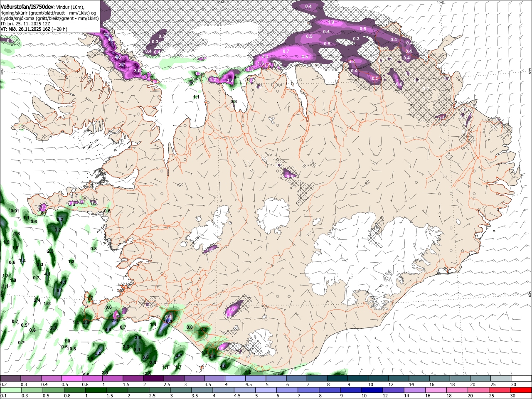Click the dark green rain swatch between 1 and 1.5
Viewport: 532px width, 399px height.
tap(96, 390)
